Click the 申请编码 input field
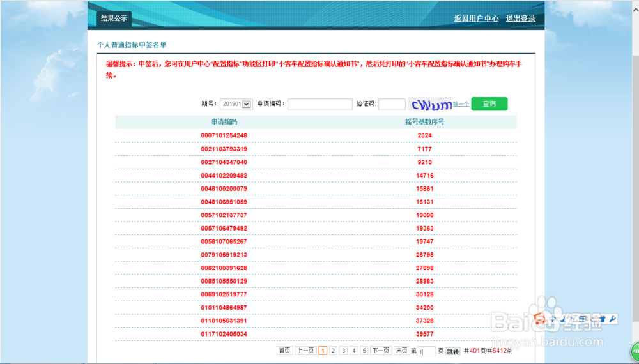 click(x=320, y=104)
